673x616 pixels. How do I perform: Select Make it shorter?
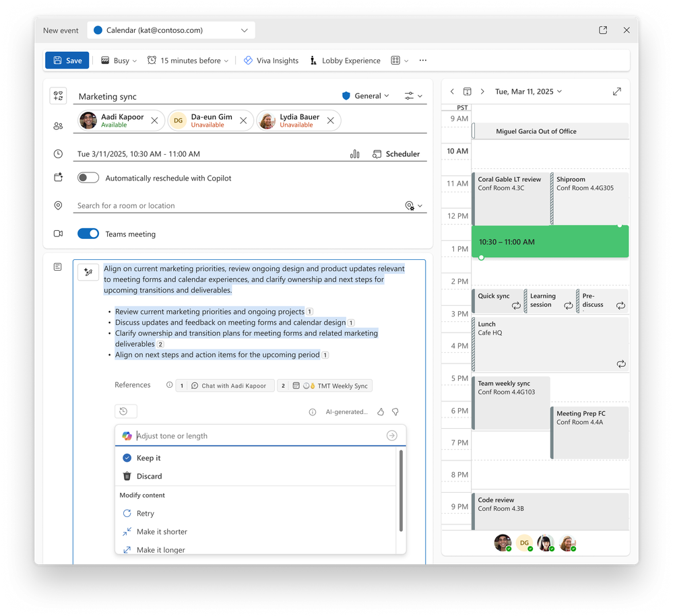(256, 531)
